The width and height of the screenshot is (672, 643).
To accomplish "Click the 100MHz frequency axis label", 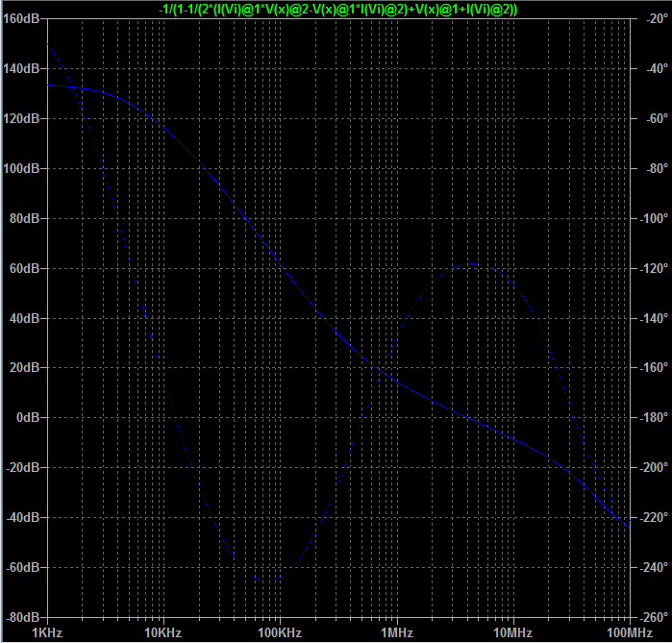I will point(630,632).
